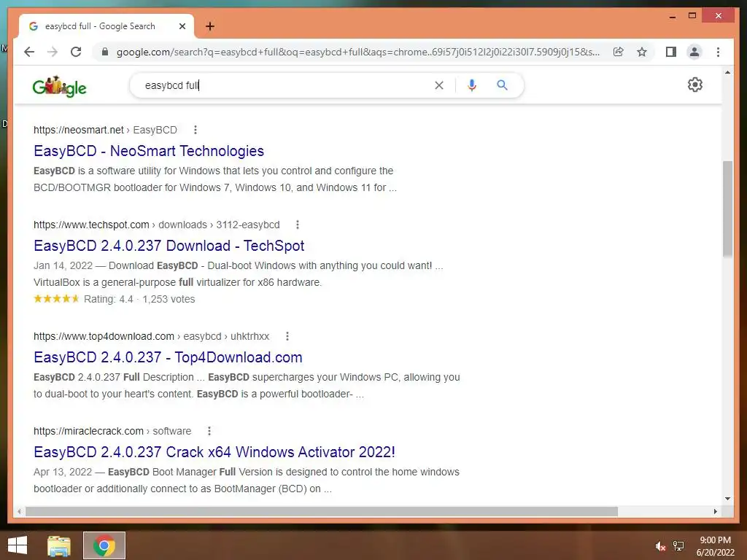This screenshot has width=747, height=560.
Task: Open the Chrome three-dot menu
Action: click(718, 52)
